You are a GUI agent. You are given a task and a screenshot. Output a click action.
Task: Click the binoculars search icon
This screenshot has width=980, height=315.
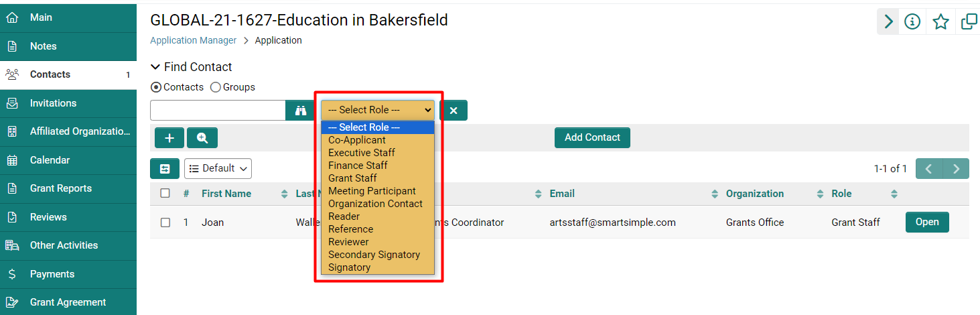(301, 111)
